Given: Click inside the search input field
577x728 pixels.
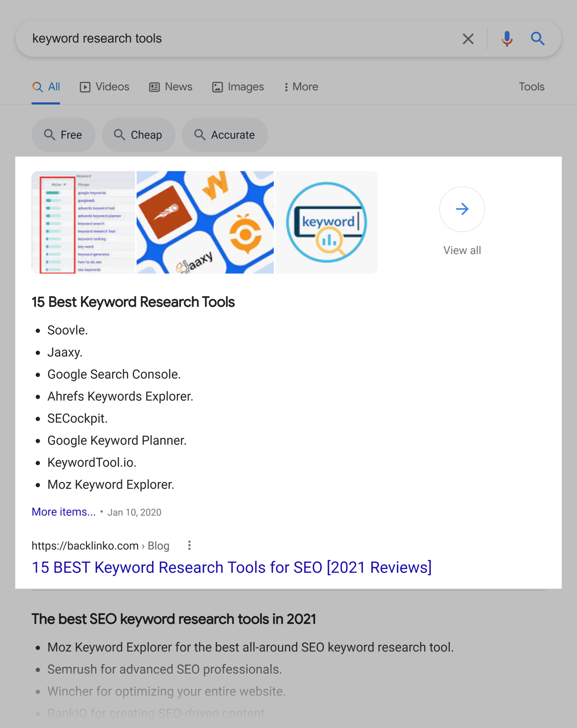Looking at the screenshot, I should point(216,38).
